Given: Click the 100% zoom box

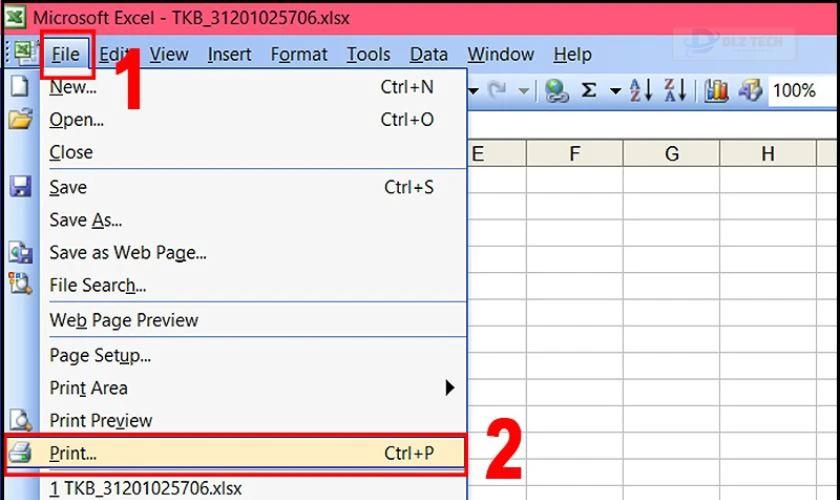Looking at the screenshot, I should pyautogui.click(x=801, y=91).
